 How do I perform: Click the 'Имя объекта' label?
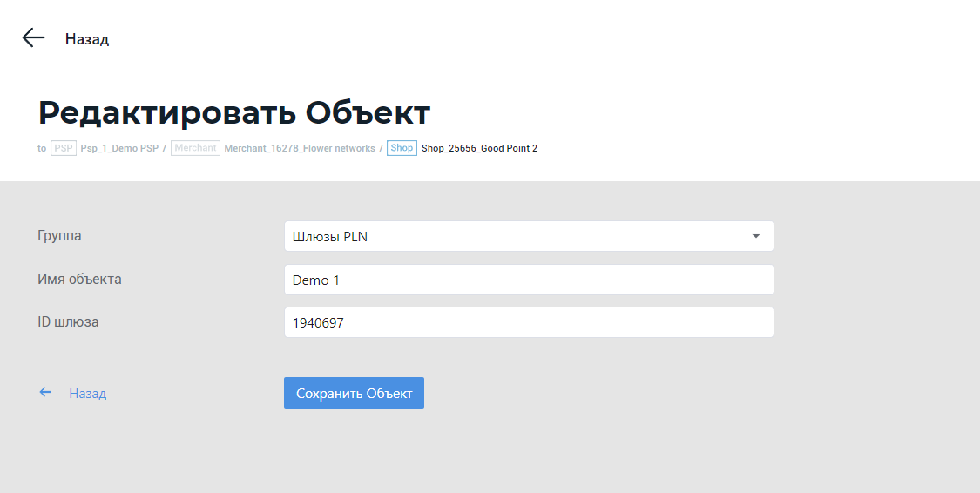click(79, 279)
